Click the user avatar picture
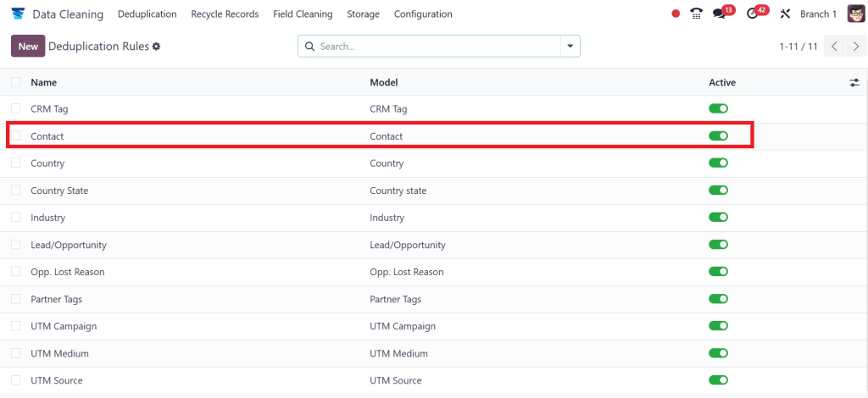 pos(856,14)
